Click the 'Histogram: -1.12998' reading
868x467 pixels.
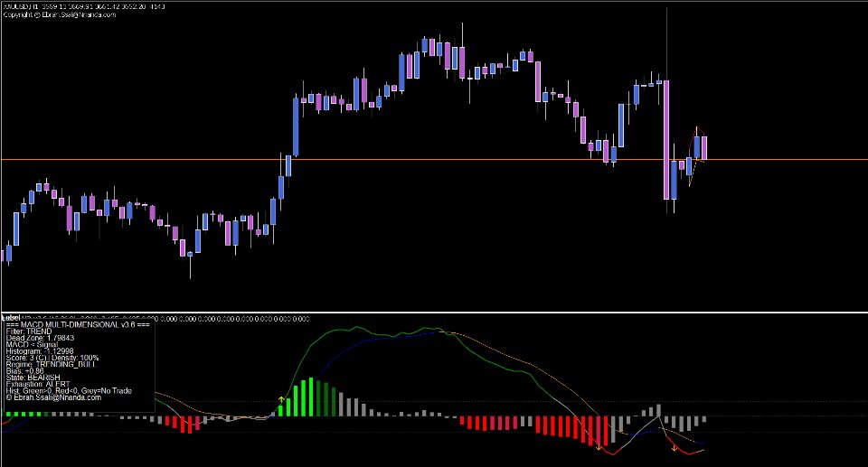pos(40,351)
